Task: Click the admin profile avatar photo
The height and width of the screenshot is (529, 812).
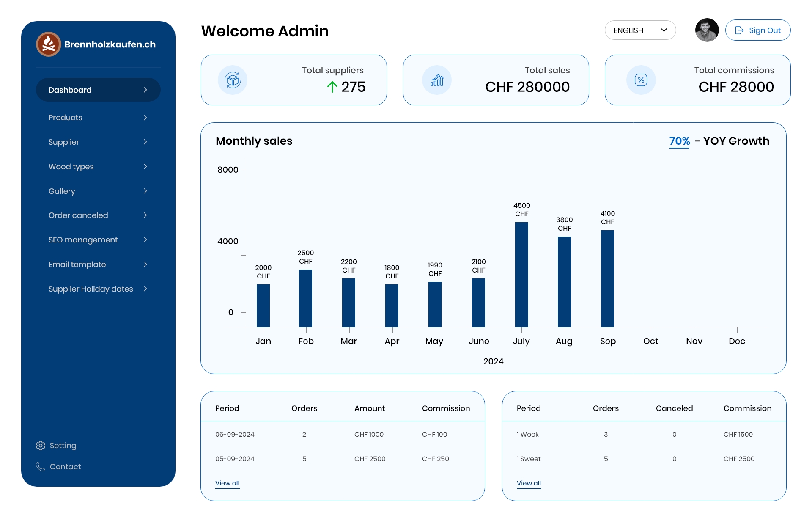Action: point(707,30)
